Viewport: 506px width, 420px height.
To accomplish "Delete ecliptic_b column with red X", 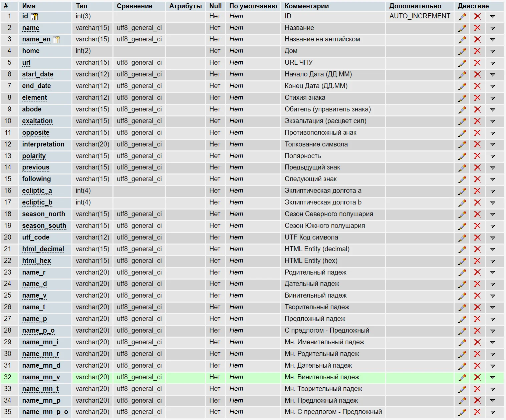I will [477, 202].
